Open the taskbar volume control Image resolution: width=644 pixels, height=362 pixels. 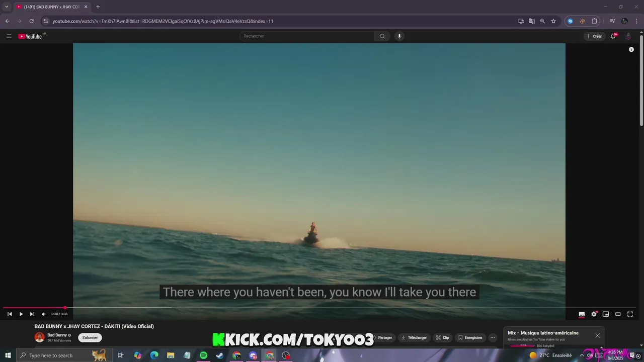coord(590,355)
